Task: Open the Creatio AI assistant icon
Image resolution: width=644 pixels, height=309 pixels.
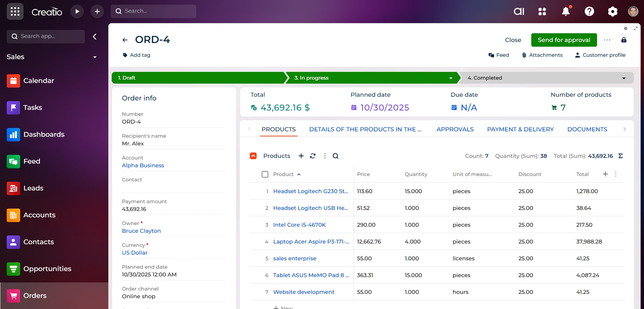Action: pyautogui.click(x=519, y=11)
